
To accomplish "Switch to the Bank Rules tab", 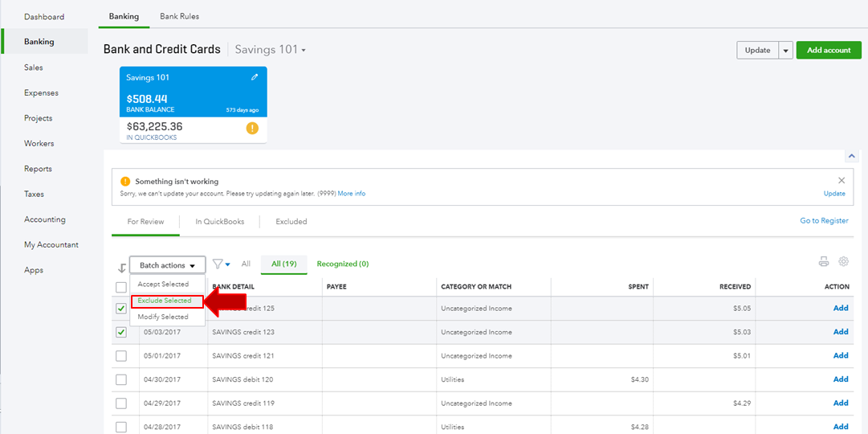I will 179,17.
